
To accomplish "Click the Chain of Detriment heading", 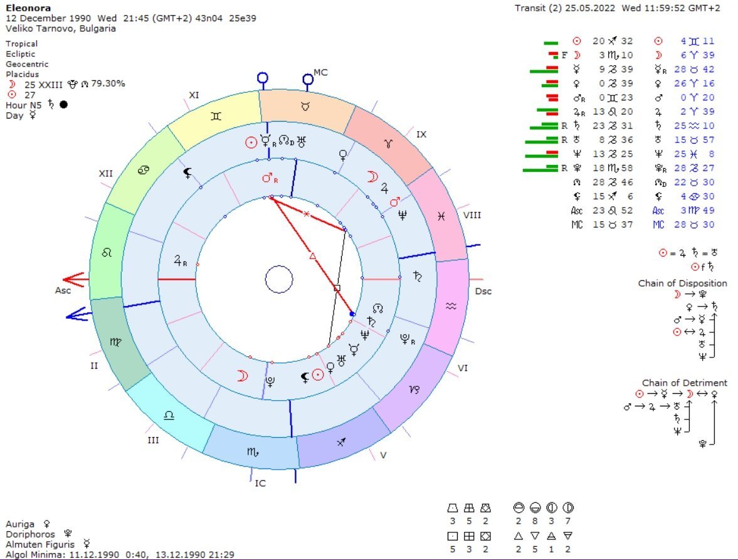I will click(x=684, y=383).
